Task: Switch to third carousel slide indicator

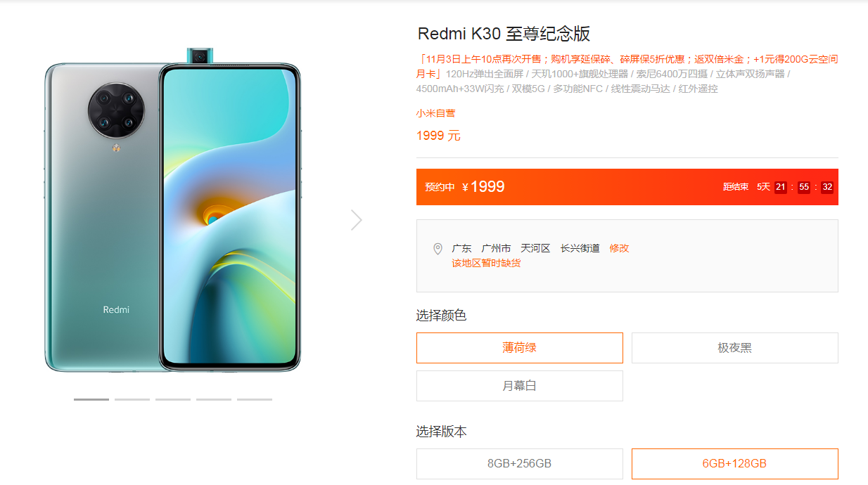Action: pyautogui.click(x=173, y=399)
